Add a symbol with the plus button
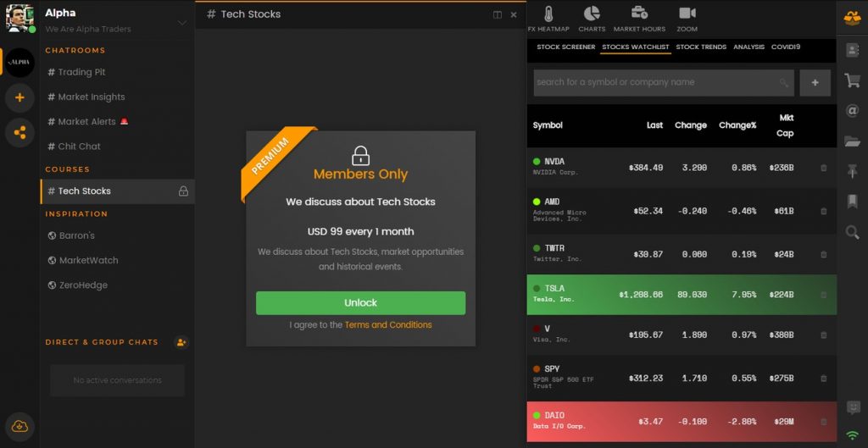 (815, 83)
